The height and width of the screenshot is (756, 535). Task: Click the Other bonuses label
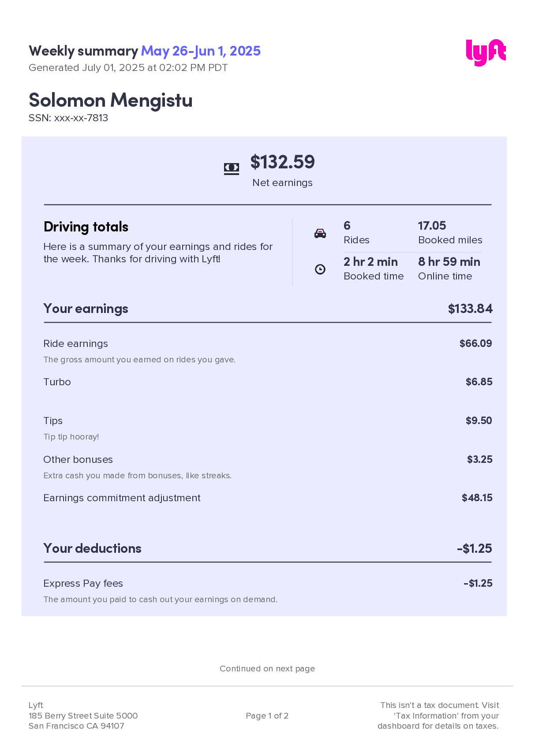tap(78, 459)
